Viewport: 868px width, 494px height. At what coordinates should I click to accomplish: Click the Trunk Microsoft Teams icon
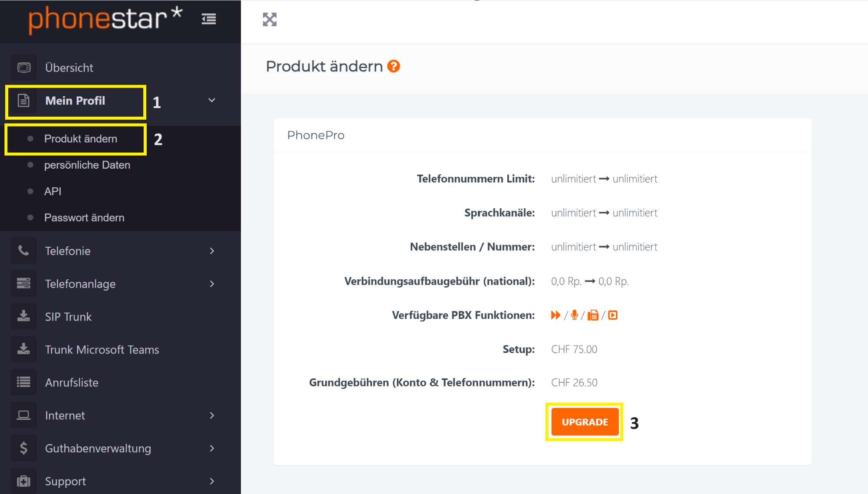click(x=23, y=349)
